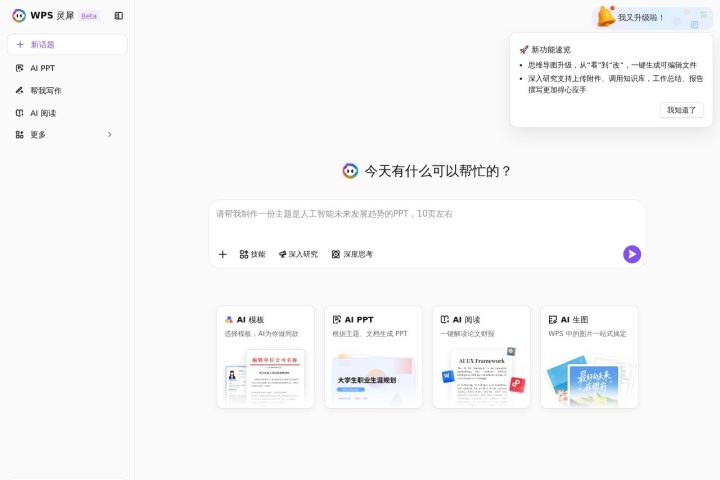The width and height of the screenshot is (720, 480).
Task: Open the AI PPT card
Action: click(x=373, y=357)
